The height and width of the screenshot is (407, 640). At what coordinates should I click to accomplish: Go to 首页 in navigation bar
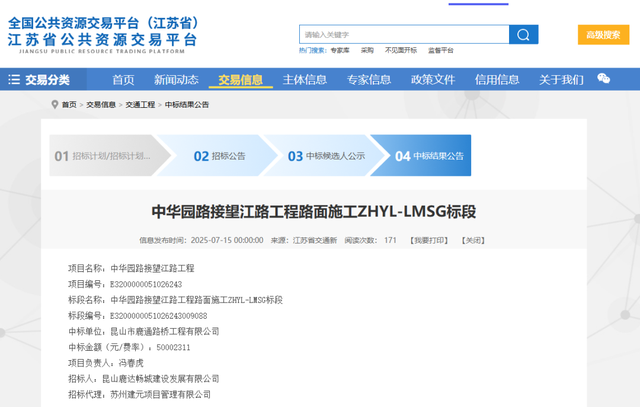123,80
